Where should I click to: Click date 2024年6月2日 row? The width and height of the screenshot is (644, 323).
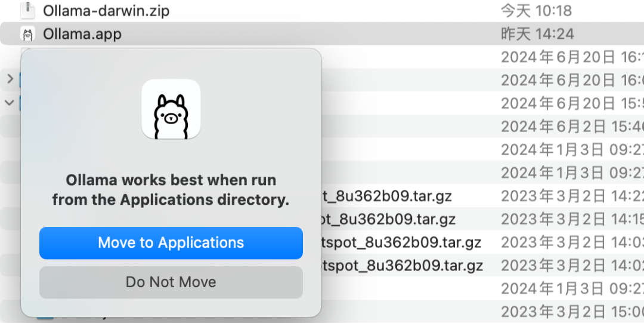coord(572,127)
